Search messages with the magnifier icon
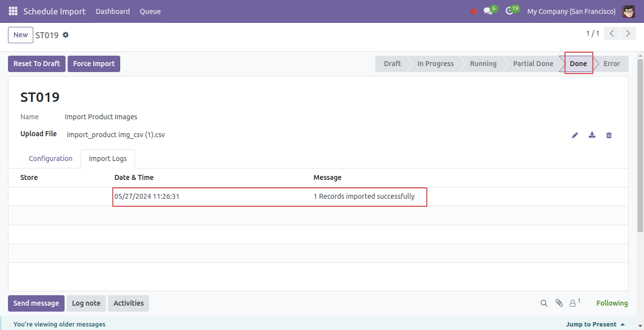 point(544,303)
